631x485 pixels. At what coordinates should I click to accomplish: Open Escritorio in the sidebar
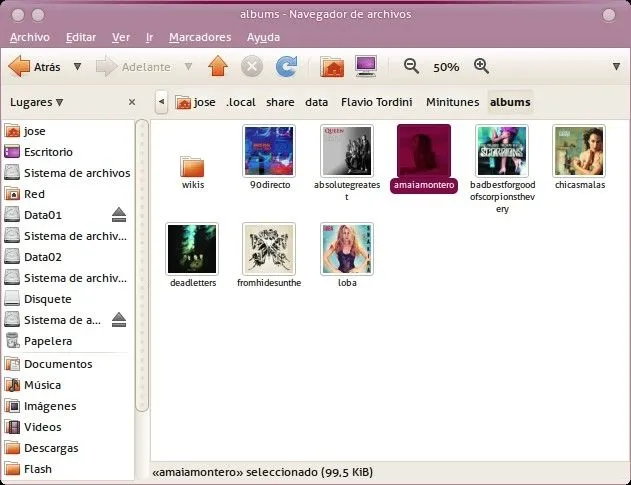point(68,152)
